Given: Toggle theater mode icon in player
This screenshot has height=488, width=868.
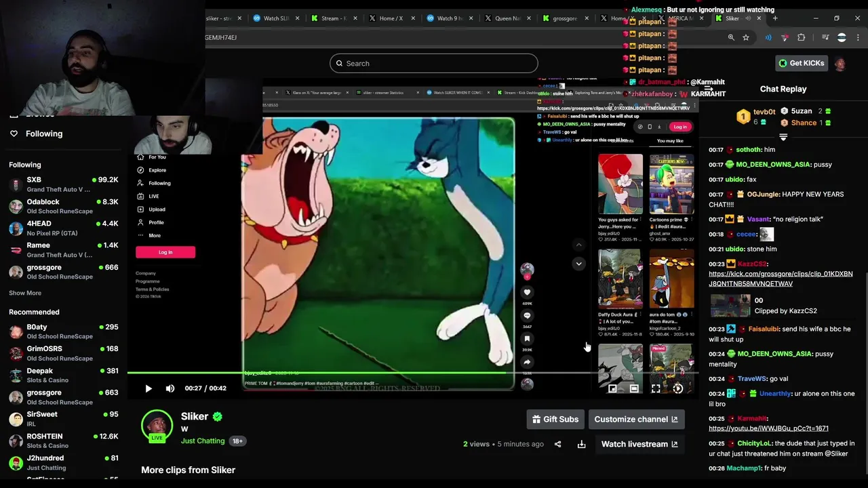Looking at the screenshot, I should (x=634, y=388).
